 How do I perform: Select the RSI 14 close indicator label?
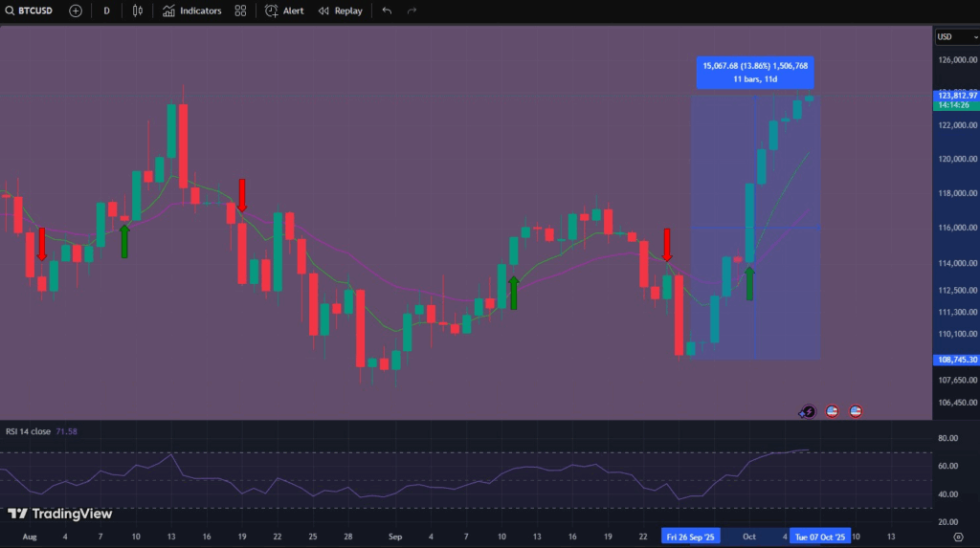click(29, 431)
